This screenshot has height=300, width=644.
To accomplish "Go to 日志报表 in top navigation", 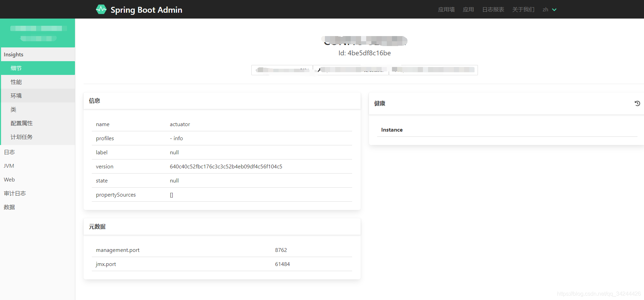I will point(493,10).
